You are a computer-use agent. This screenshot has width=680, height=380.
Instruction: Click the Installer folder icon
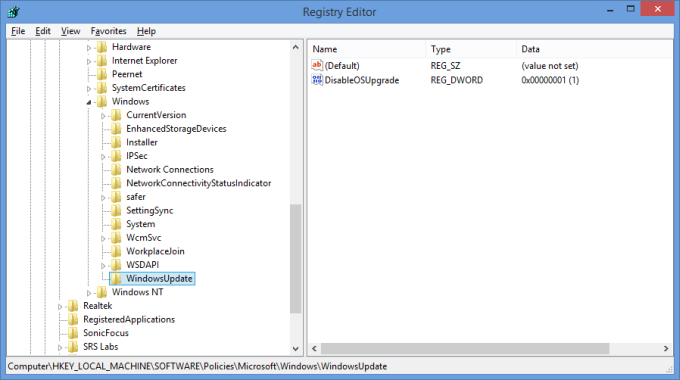click(116, 142)
